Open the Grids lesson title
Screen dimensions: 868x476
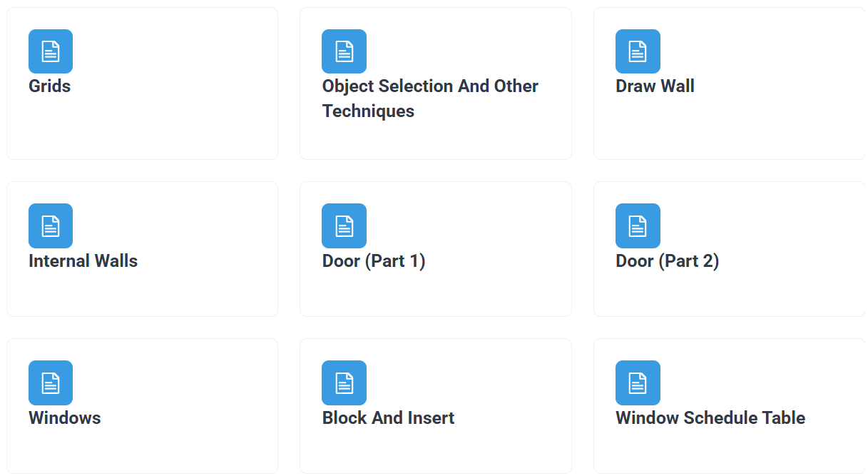pos(50,86)
